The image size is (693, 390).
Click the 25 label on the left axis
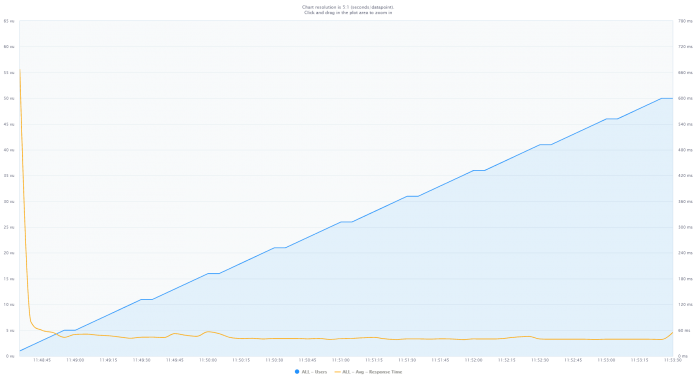pyautogui.click(x=9, y=227)
